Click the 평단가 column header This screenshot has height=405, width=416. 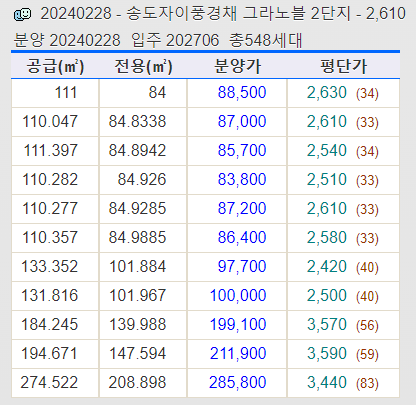tap(343, 66)
